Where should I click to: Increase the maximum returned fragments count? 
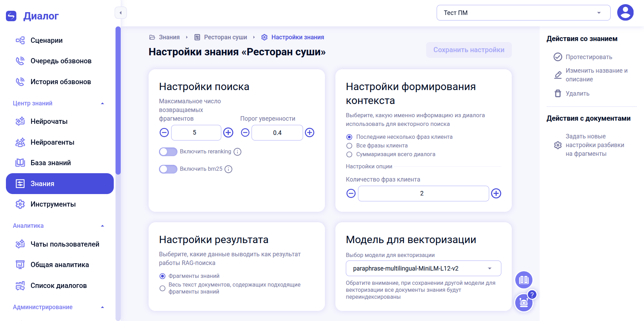pos(228,133)
